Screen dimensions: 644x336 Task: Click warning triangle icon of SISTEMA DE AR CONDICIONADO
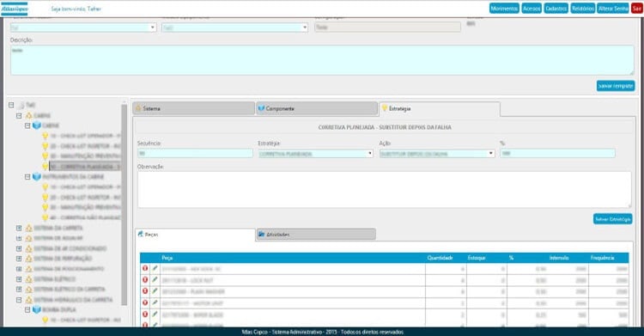tap(28, 248)
